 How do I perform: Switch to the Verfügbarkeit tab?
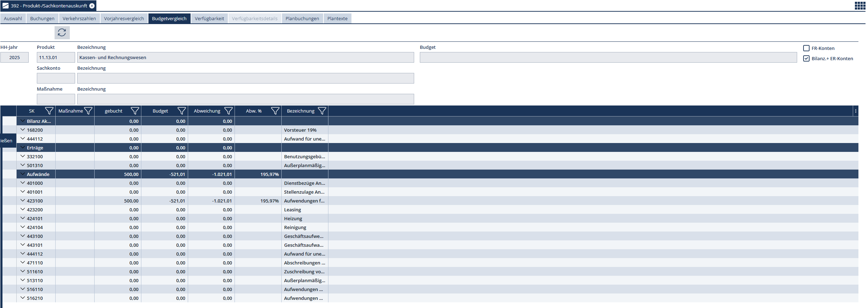tap(209, 18)
